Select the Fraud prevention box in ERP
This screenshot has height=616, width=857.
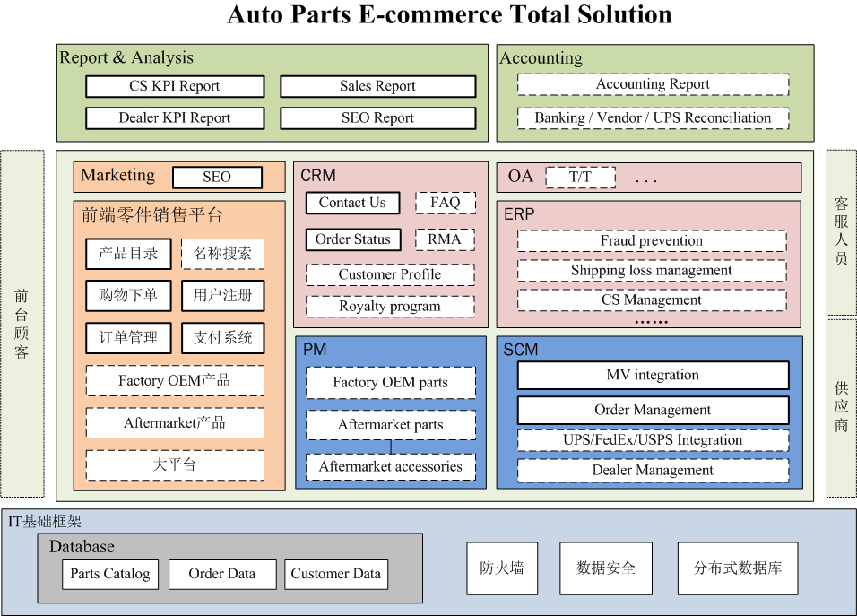click(x=652, y=241)
